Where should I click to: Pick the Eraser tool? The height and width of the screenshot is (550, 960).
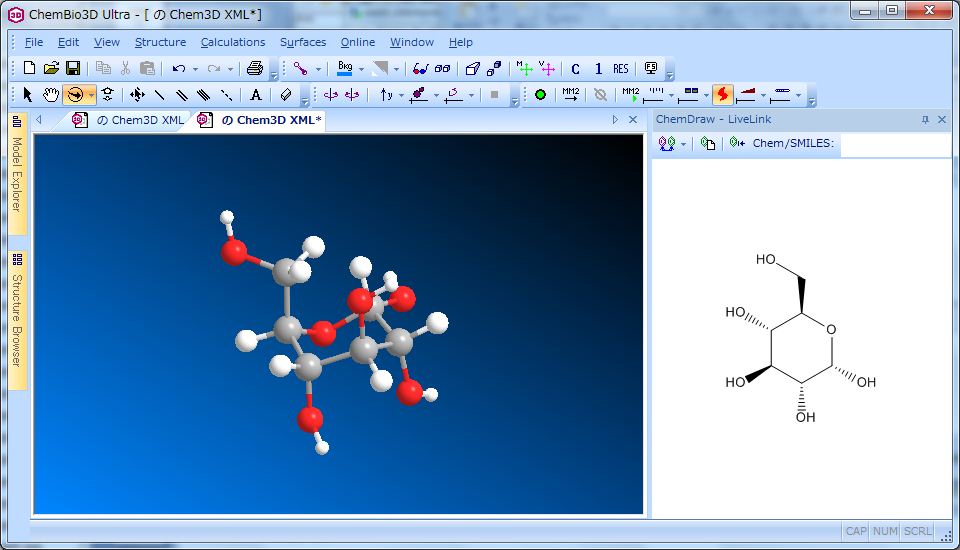(285, 95)
